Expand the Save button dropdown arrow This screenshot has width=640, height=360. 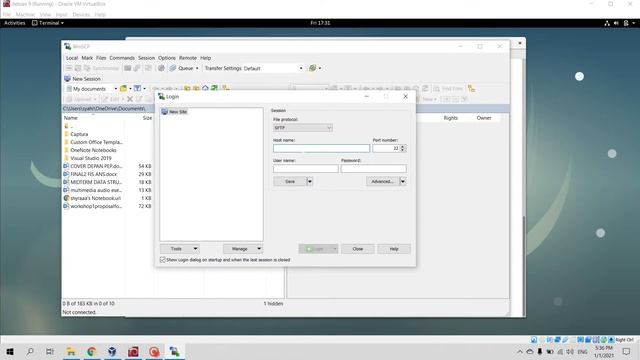(x=310, y=181)
